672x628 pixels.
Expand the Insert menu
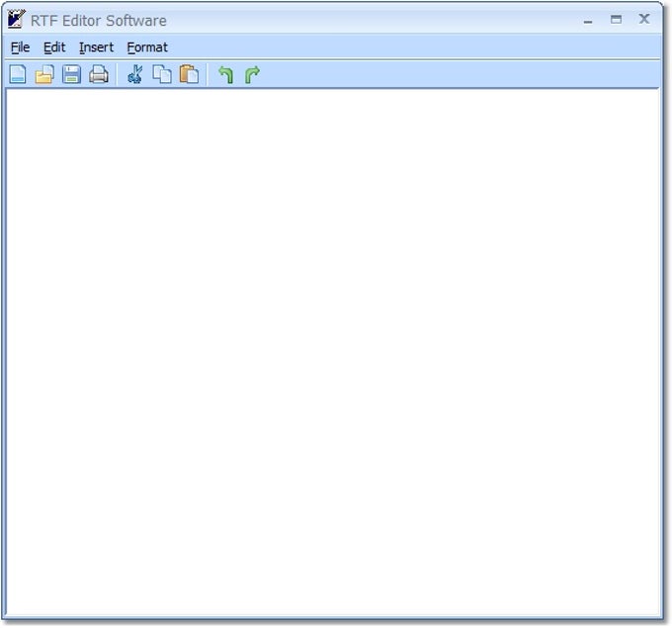coord(97,46)
